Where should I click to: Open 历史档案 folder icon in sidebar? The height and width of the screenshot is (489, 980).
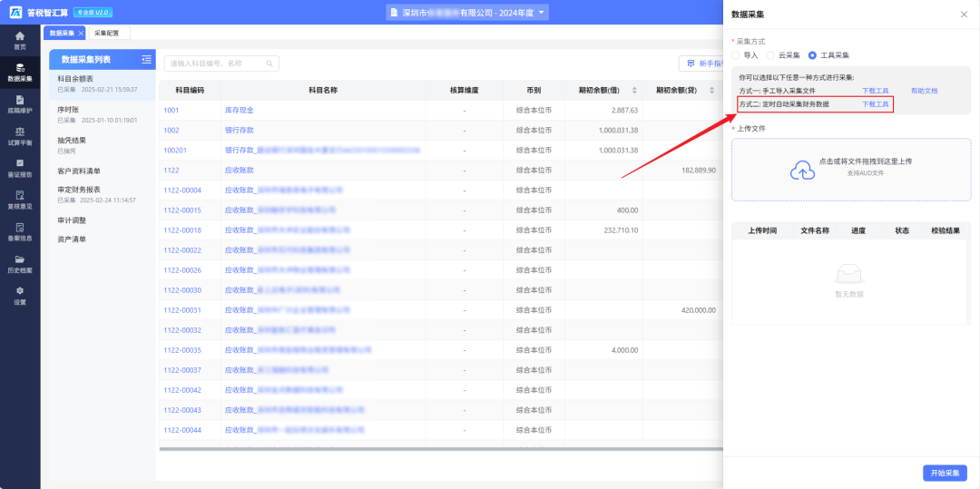(x=20, y=259)
